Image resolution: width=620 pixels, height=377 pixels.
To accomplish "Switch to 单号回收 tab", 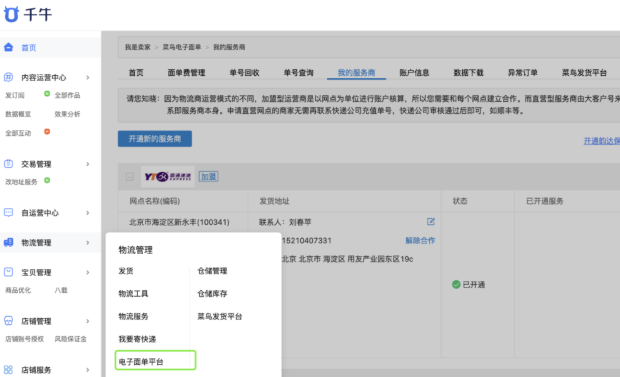I will point(244,73).
